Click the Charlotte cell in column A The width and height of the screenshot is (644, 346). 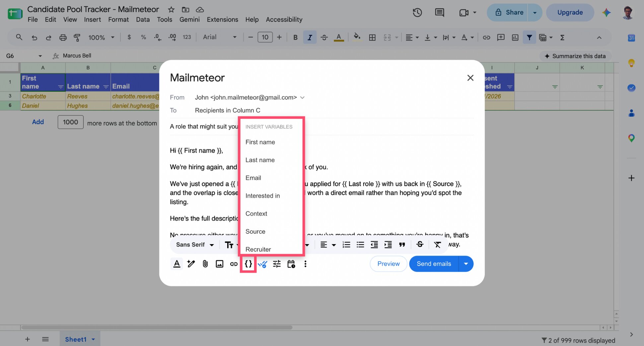tap(43, 96)
